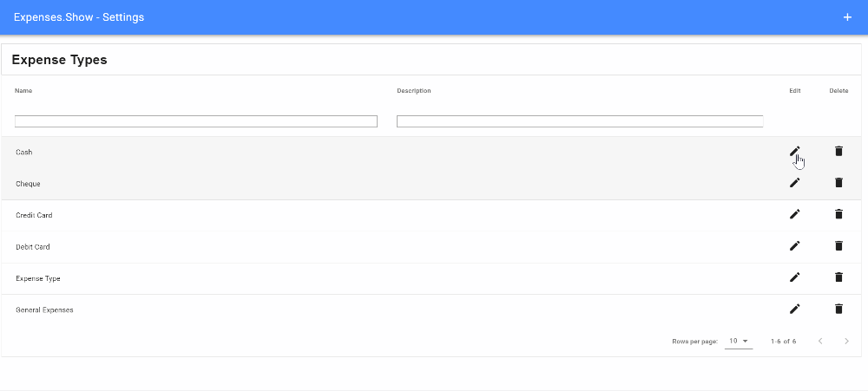
Task: Go to previous page of results
Action: click(x=820, y=342)
